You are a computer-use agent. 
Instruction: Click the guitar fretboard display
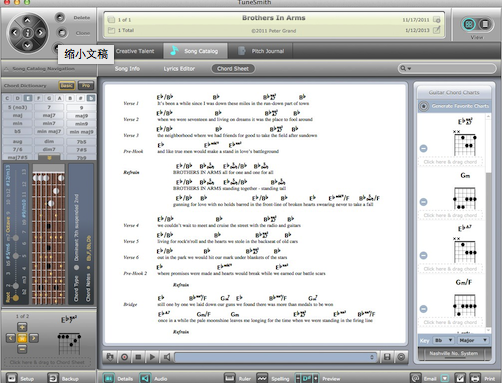tap(49, 234)
